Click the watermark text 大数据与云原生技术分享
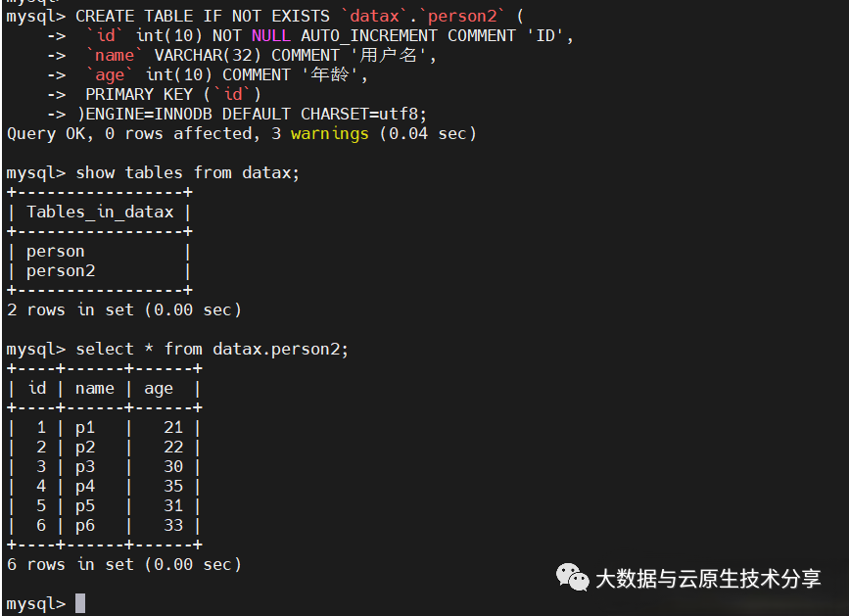Image resolution: width=849 pixels, height=616 pixels. point(708,579)
